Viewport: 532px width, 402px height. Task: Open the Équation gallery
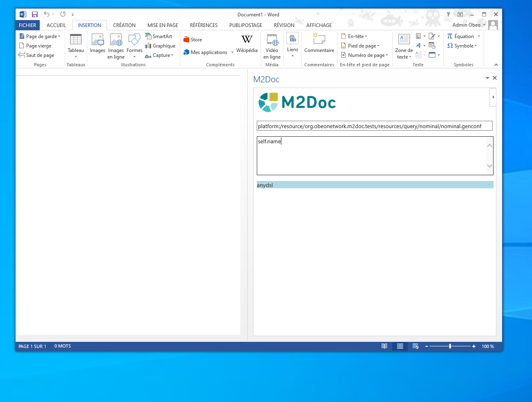click(461, 36)
